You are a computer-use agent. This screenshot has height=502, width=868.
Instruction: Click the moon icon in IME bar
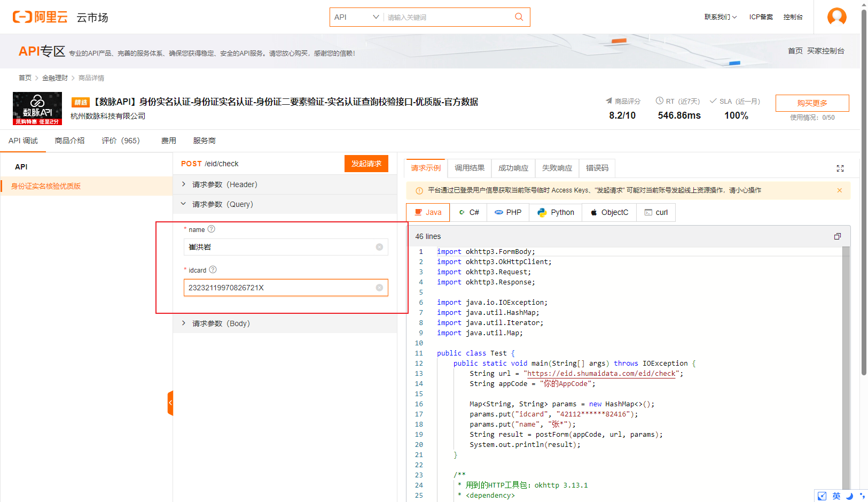pos(849,496)
